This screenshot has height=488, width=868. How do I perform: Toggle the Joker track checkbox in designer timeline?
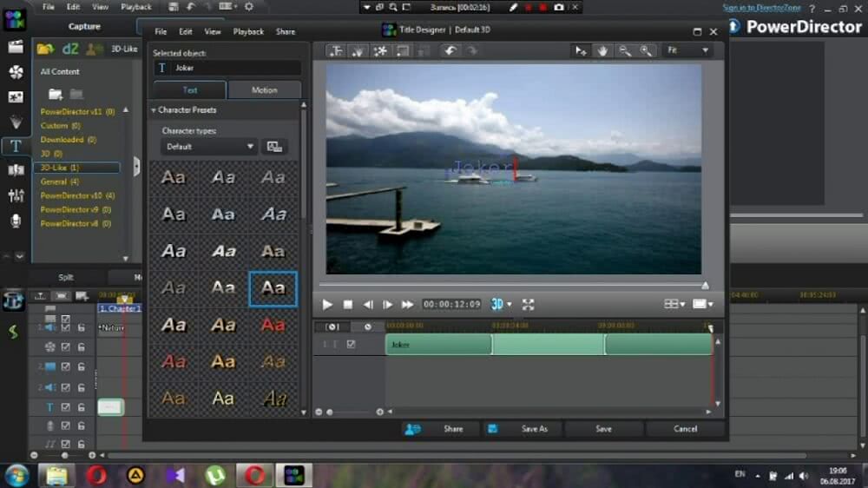coord(351,345)
